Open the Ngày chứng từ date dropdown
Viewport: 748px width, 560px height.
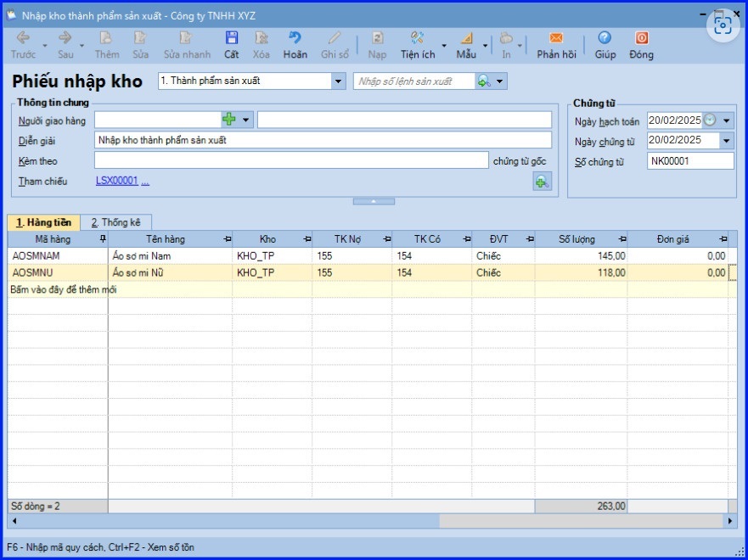click(x=727, y=141)
